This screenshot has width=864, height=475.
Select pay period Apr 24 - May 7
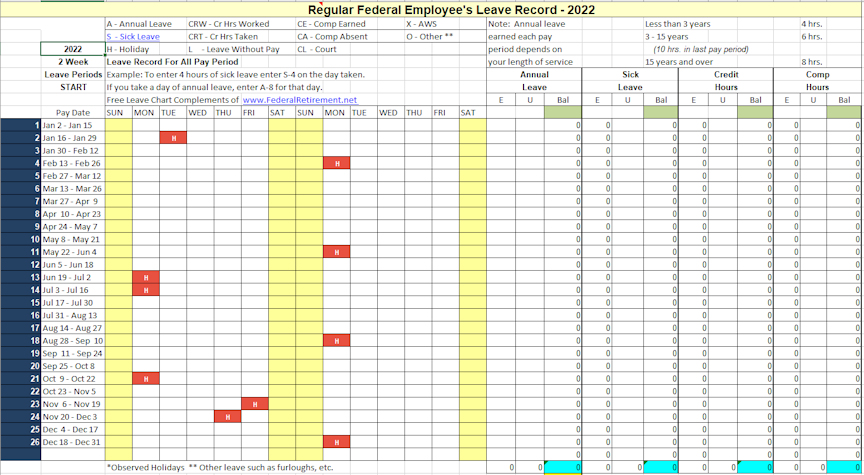click(73, 226)
